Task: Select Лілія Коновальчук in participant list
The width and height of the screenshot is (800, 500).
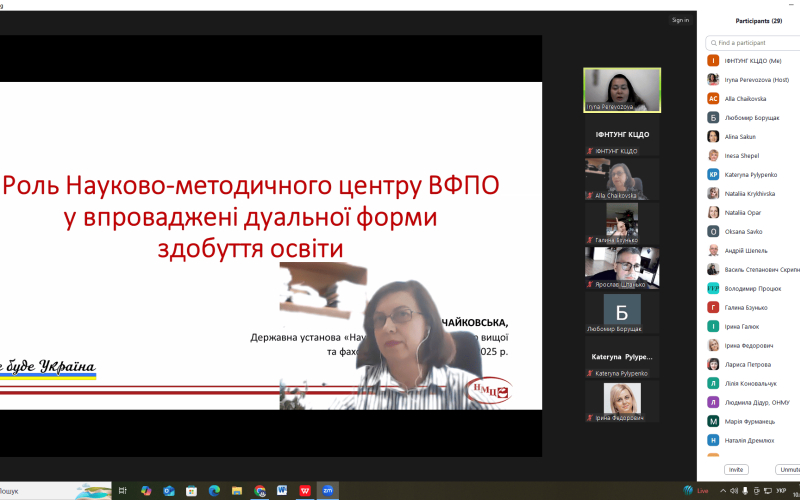Action: point(753,383)
